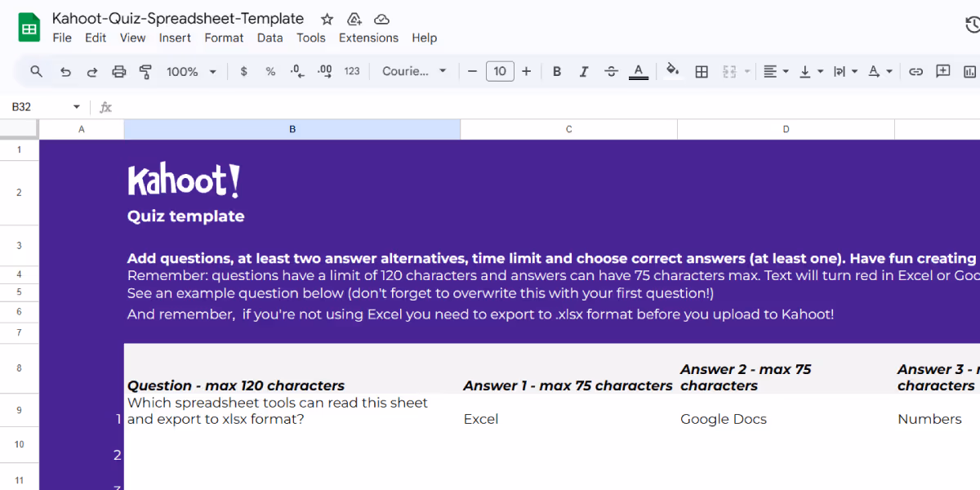This screenshot has height=490, width=980.
Task: Open the Courier font dropdown
Action: pyautogui.click(x=414, y=72)
